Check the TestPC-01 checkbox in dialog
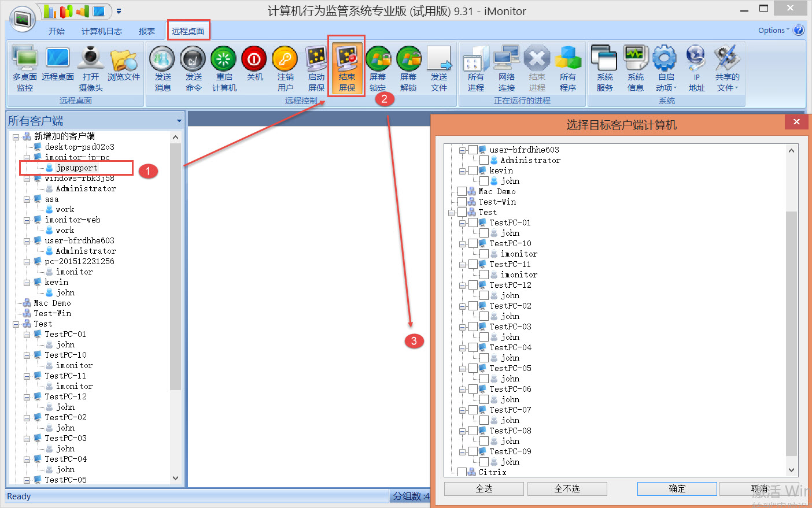The image size is (812, 508). 473,223
